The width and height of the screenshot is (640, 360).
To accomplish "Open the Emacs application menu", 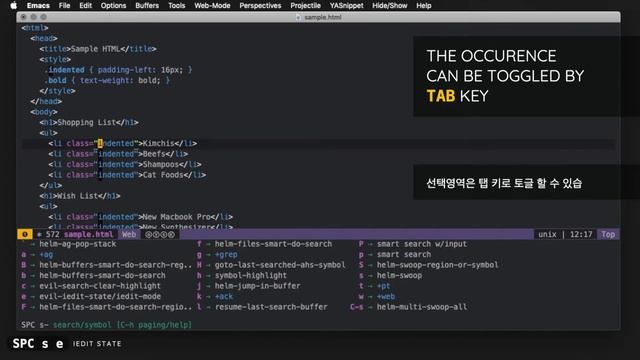I will point(38,6).
